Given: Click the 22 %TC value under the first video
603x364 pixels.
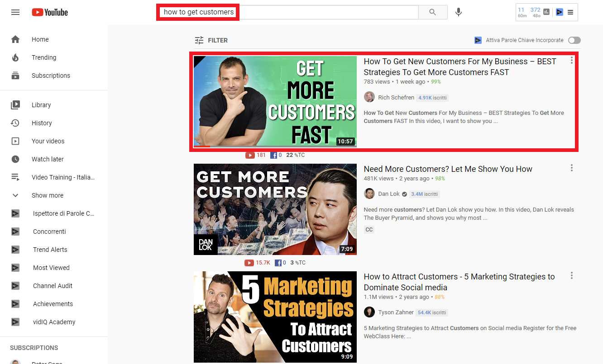Looking at the screenshot, I should (296, 155).
